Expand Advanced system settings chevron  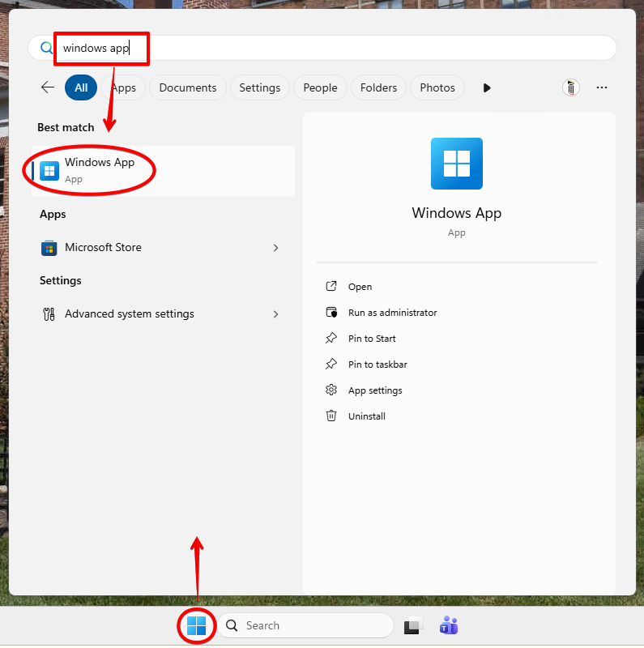coord(275,314)
